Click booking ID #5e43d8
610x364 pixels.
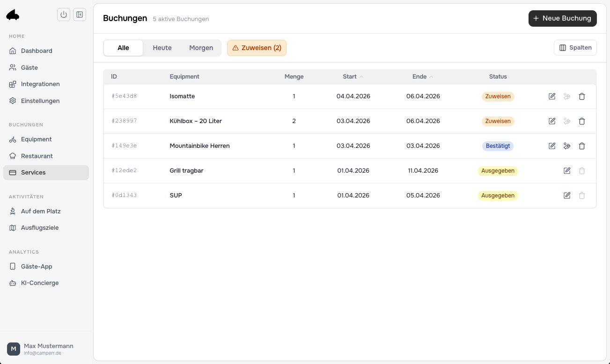124,96
